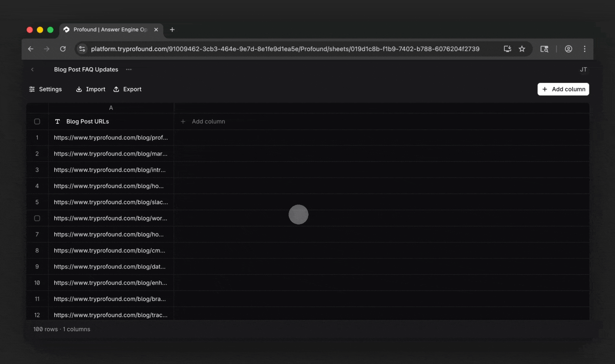Click the 100 rows · 1 columns status text
This screenshot has width=615, height=364.
click(x=62, y=329)
